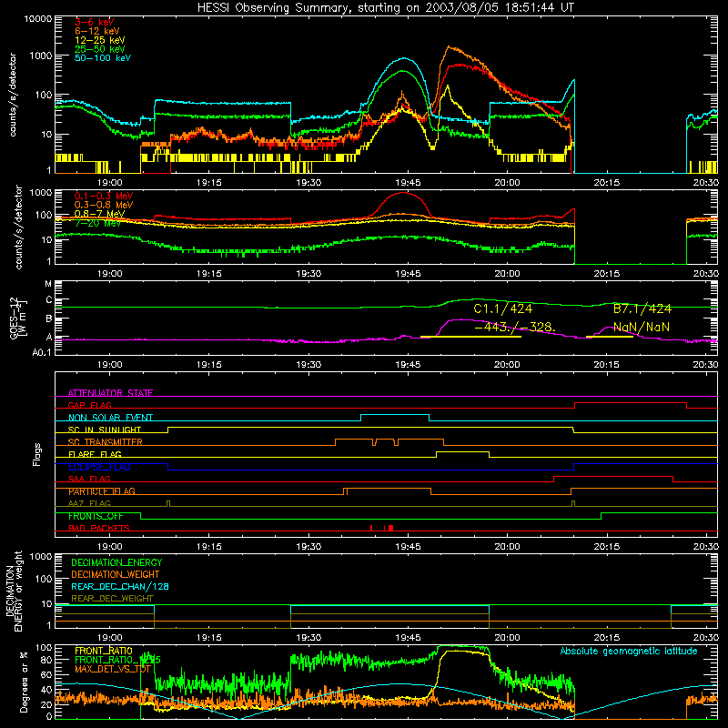Click the FRONT_RATIO legend label

click(x=104, y=651)
